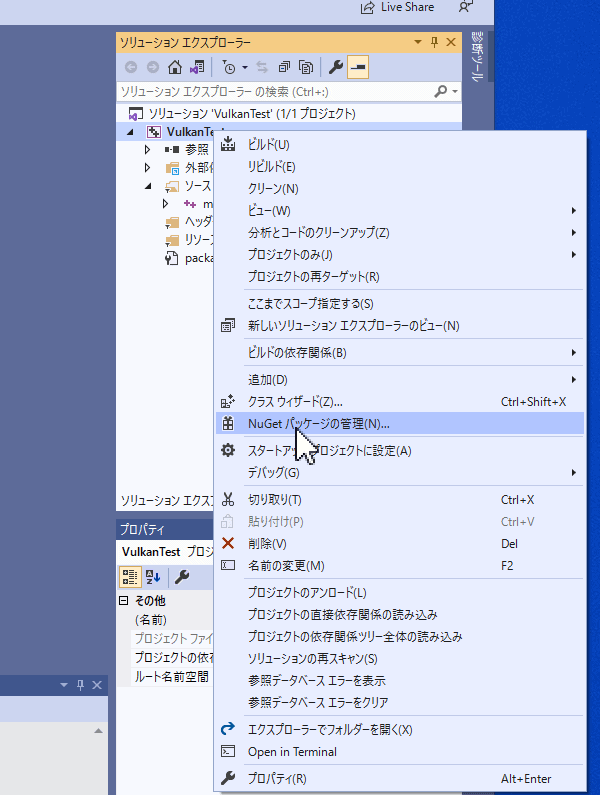Open 分析とコードのクリーンアップ(Z) submenu
Image resolution: width=600 pixels, height=795 pixels.
pos(400,233)
